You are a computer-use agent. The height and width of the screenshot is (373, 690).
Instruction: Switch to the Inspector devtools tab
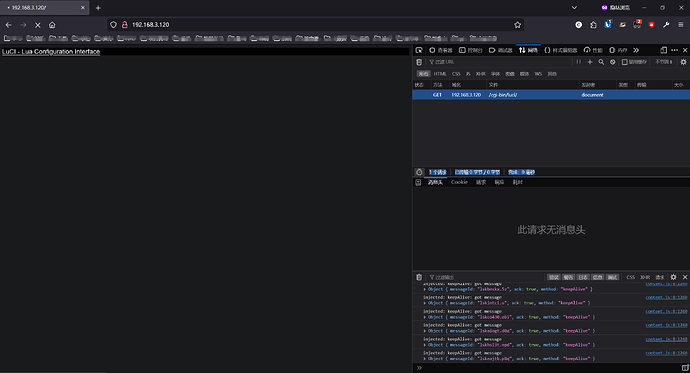[x=440, y=50]
